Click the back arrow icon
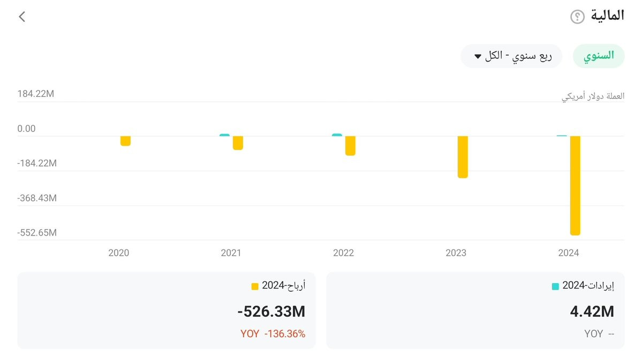 click(22, 17)
